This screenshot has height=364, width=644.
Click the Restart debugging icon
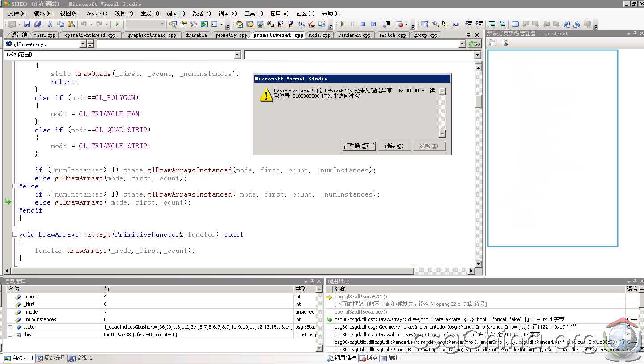tap(373, 24)
